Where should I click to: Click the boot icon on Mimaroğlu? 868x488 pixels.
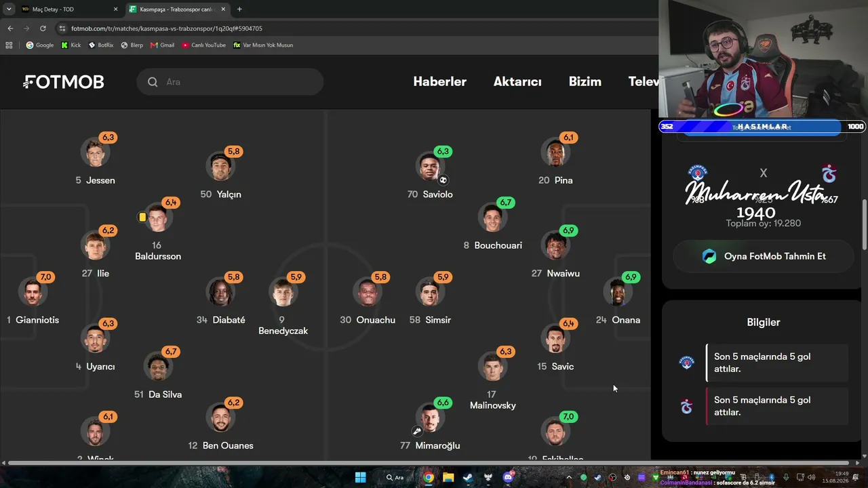pos(417,431)
